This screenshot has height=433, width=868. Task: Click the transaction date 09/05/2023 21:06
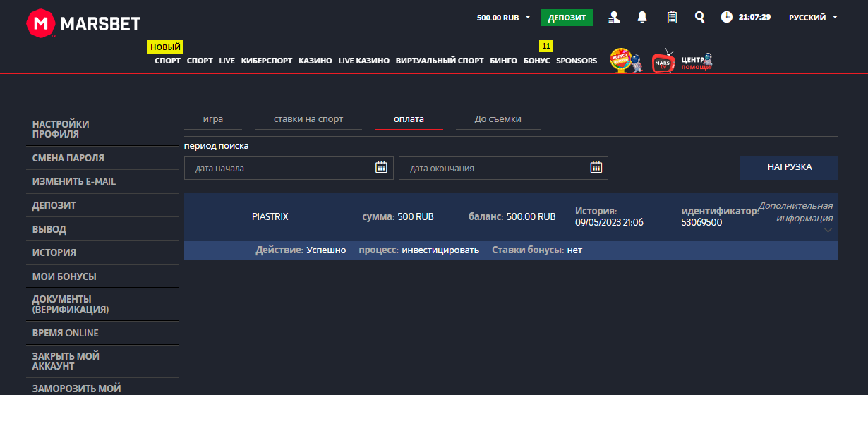[x=609, y=222]
